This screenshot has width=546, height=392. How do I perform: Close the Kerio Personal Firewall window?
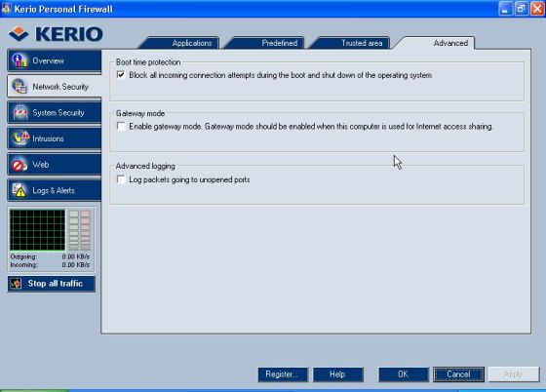[537, 9]
